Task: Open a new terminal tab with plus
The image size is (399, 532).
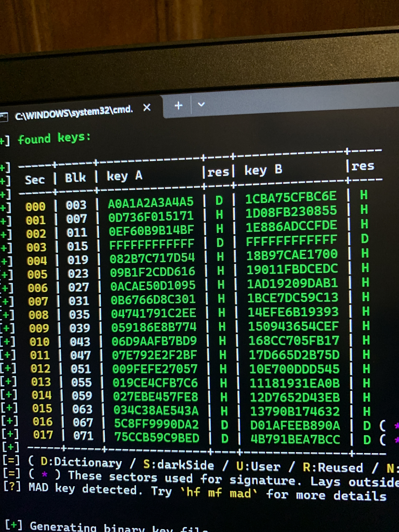Action: (179, 105)
